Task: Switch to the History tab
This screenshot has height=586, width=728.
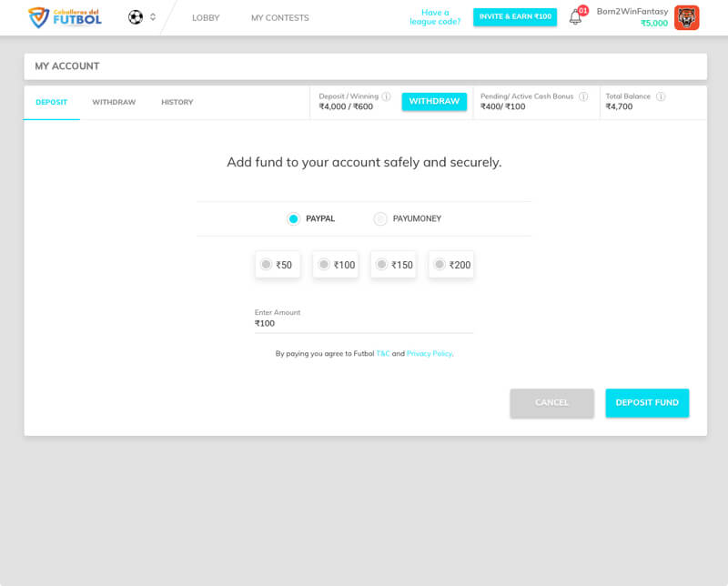Action: [x=177, y=102]
